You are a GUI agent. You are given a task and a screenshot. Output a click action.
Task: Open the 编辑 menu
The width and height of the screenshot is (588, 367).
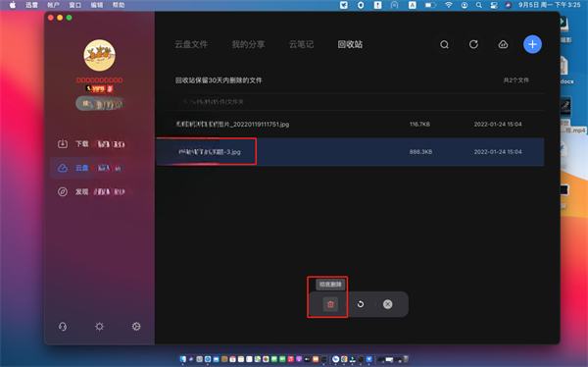tap(97, 5)
